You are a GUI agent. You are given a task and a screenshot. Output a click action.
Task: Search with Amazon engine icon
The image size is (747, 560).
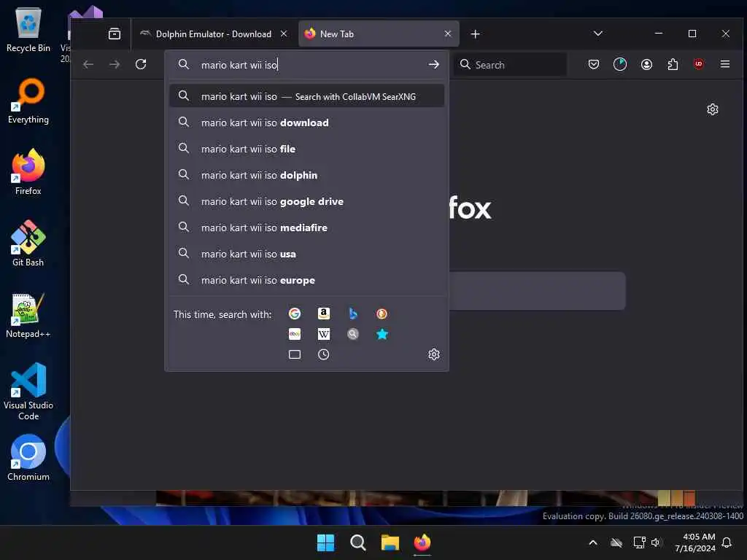pos(323,314)
